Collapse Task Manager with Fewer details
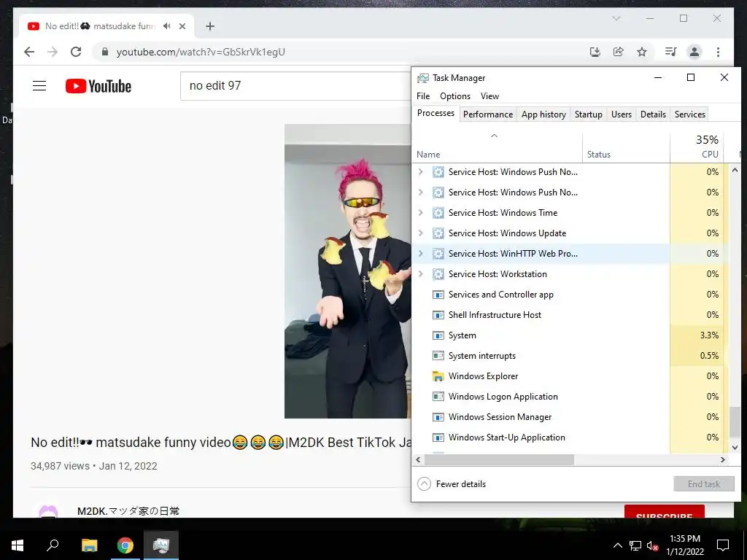747x560 pixels. 452,484
